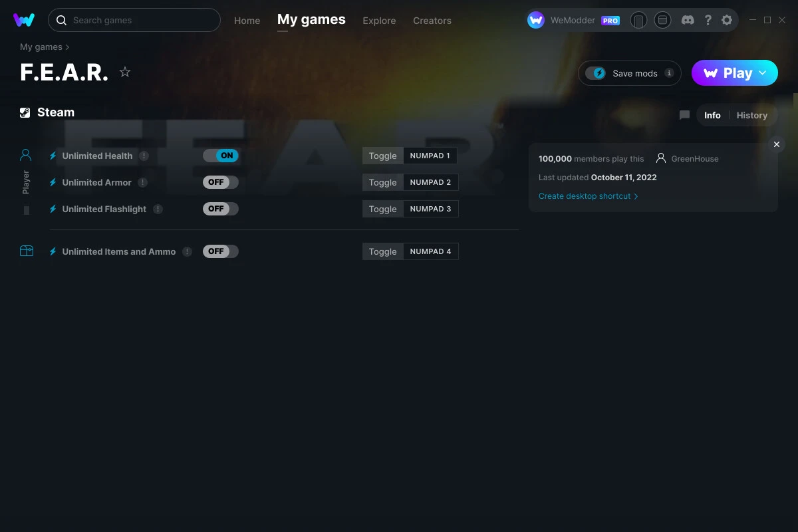Click the Player category icon
The image size is (798, 532).
[26, 156]
